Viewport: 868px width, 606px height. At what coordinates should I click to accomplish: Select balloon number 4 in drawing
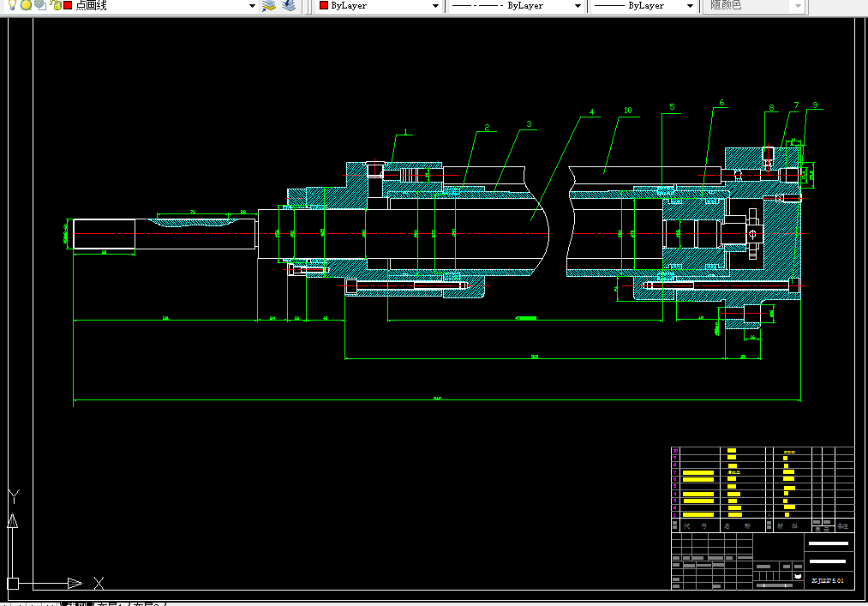click(592, 112)
